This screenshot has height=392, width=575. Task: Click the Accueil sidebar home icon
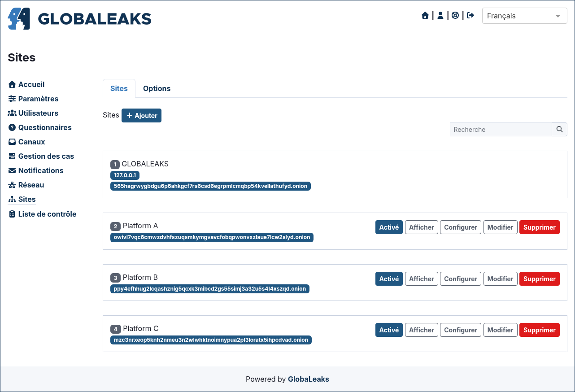click(x=12, y=84)
